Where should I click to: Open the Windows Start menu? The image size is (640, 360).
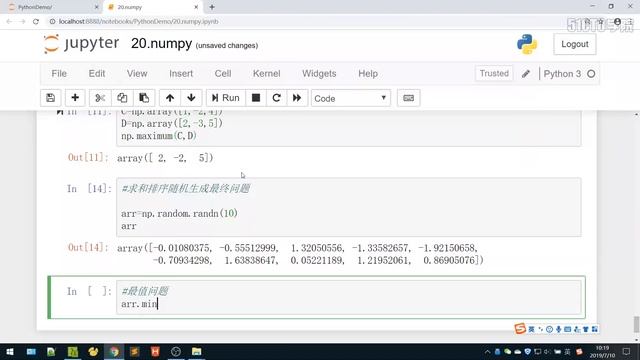point(10,352)
